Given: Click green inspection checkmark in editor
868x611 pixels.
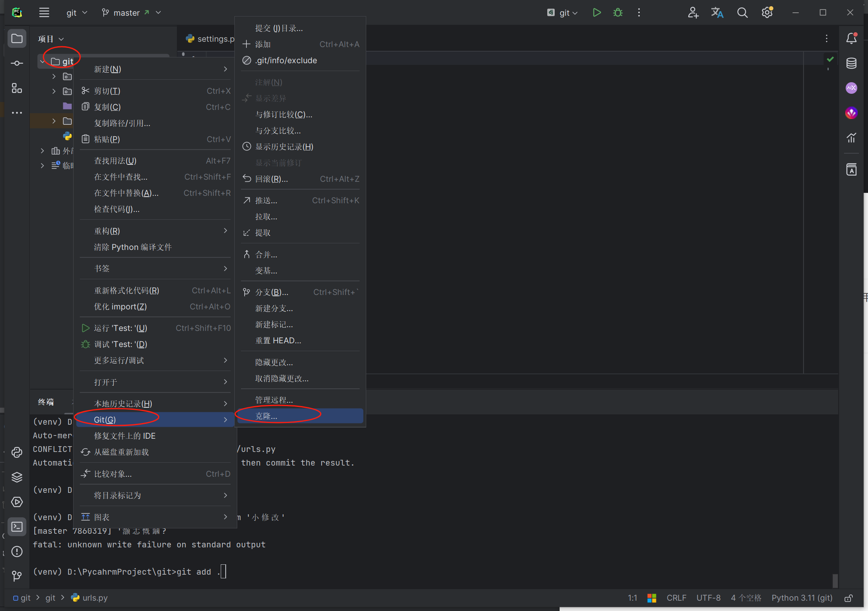Looking at the screenshot, I should 830,59.
